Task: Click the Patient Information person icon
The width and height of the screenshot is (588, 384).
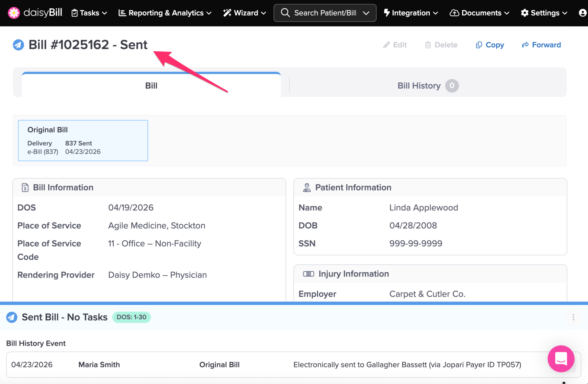Action: click(x=307, y=187)
